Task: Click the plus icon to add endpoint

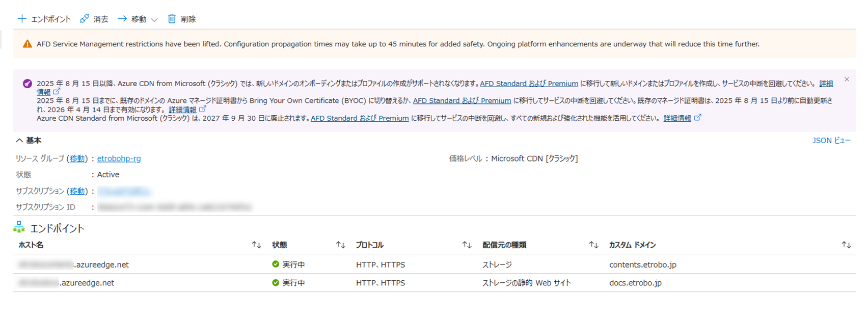Action: pyautogui.click(x=22, y=19)
